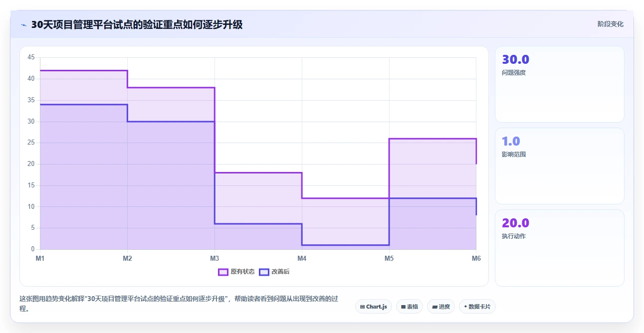This screenshot has height=333, width=644.
Task: Toggle the 原有状态 legend entry
Action: 236,272
